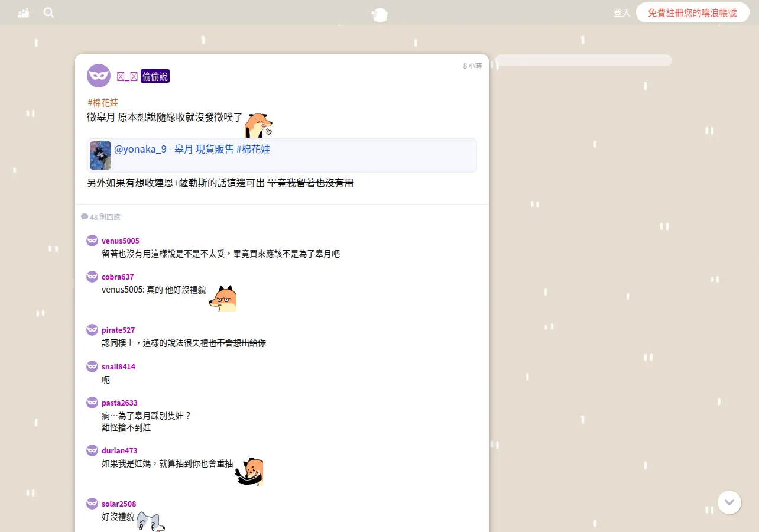Open pirate527's mask avatar
The width and height of the screenshot is (759, 532).
[x=92, y=330]
